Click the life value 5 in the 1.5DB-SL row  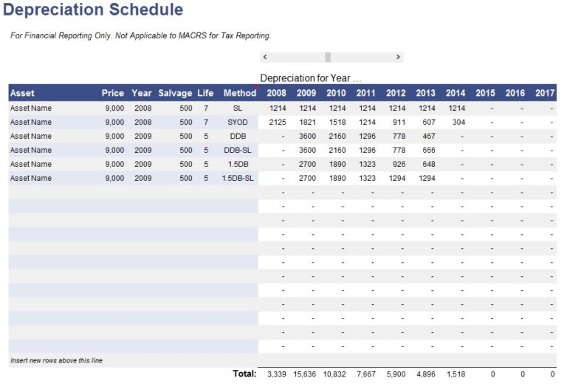click(x=206, y=178)
